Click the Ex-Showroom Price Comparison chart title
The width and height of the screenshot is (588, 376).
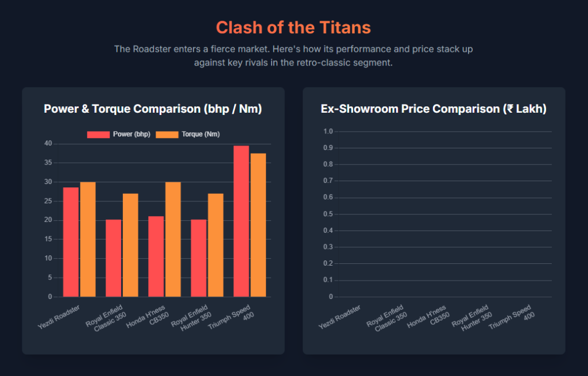coord(434,109)
